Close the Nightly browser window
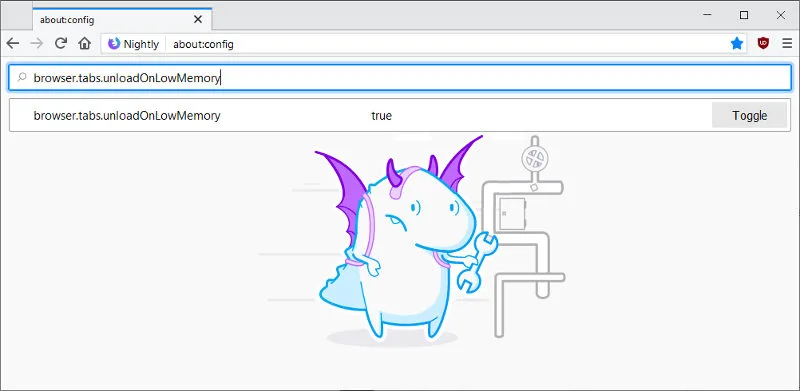Image resolution: width=800 pixels, height=391 pixels. tap(781, 15)
